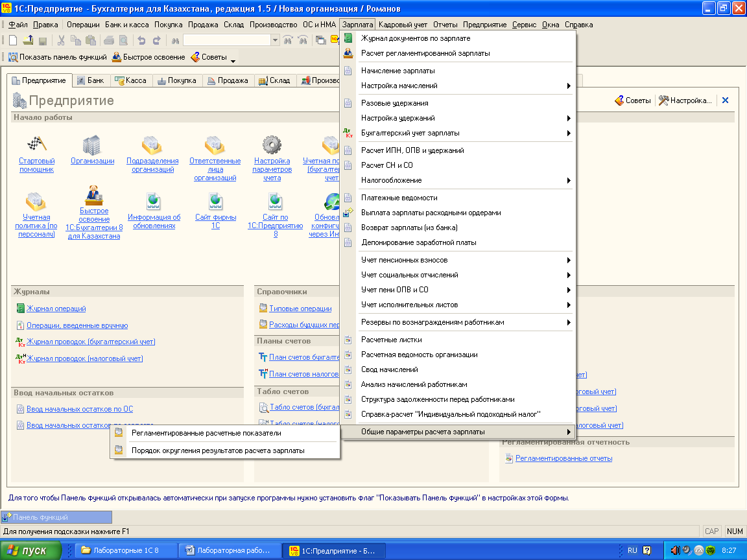Open Операции, введенные вручную link

77,325
